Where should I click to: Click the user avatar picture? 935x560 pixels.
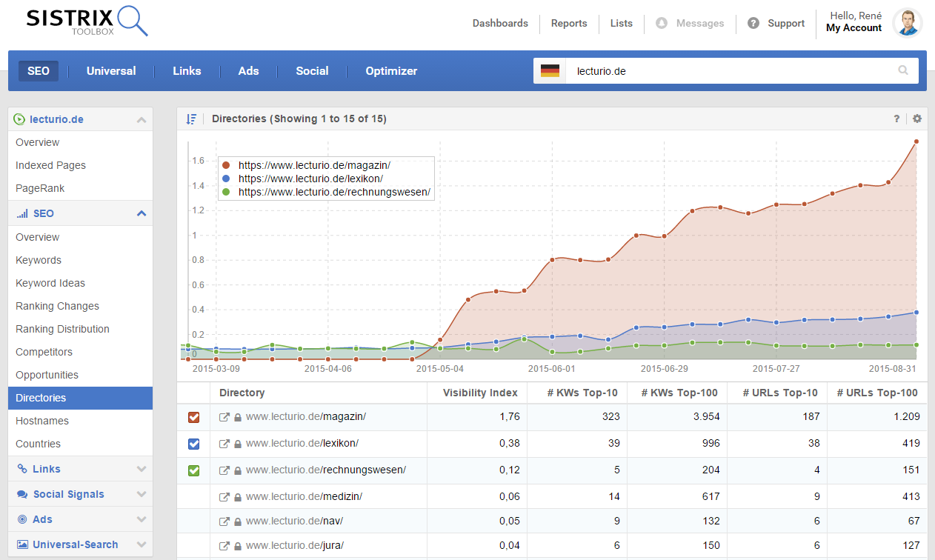pyautogui.click(x=907, y=23)
